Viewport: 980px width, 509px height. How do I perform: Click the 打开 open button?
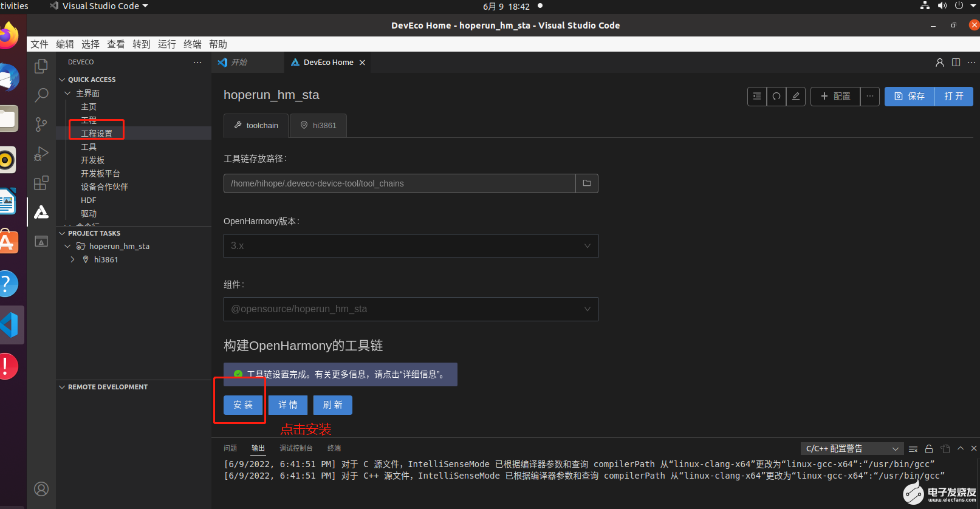click(x=953, y=96)
